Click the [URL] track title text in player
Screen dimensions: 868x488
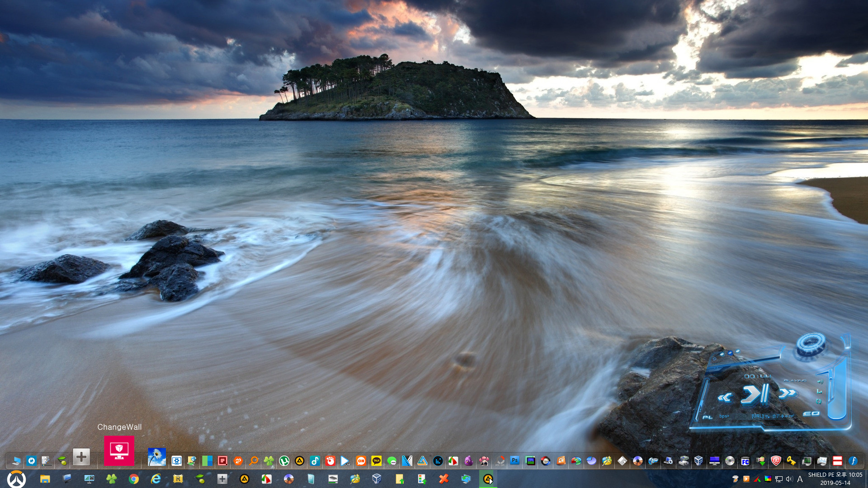click(x=772, y=416)
